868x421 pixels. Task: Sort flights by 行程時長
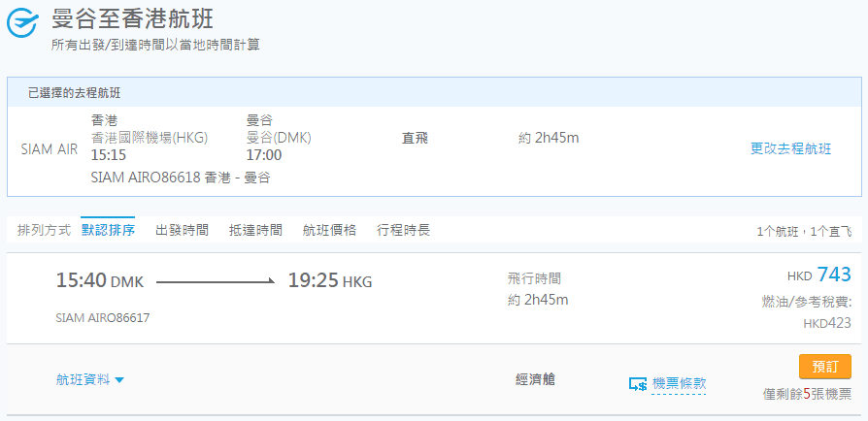click(x=403, y=230)
